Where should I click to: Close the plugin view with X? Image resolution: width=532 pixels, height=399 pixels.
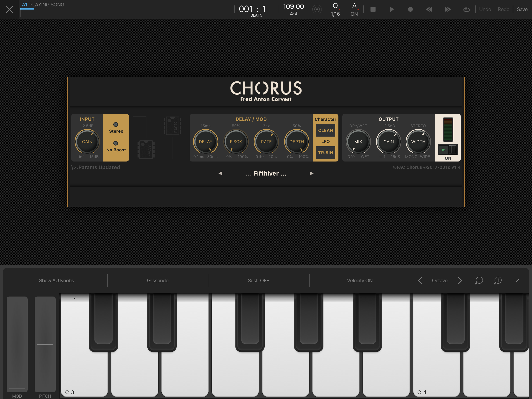pyautogui.click(x=9, y=9)
